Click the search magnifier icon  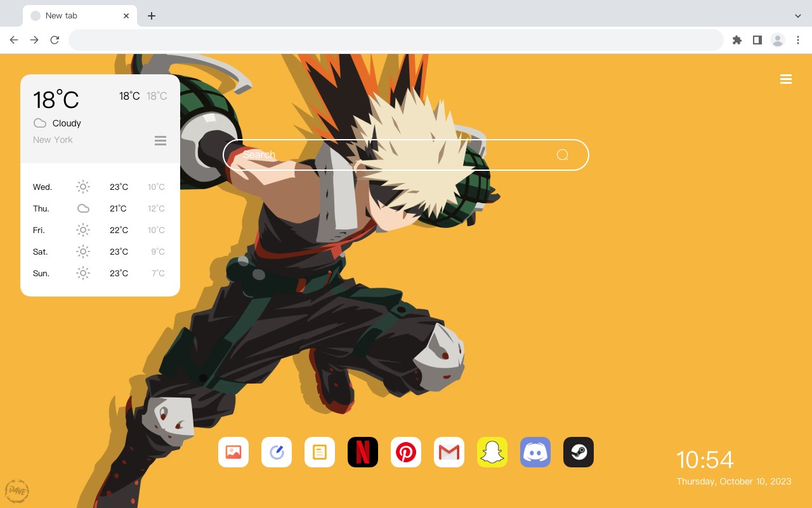562,155
